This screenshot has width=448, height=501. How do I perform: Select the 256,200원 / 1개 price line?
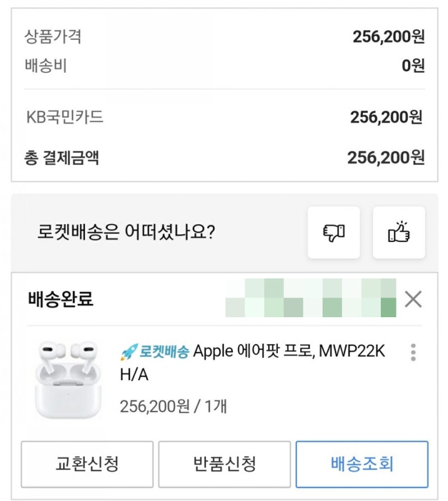coord(173,406)
